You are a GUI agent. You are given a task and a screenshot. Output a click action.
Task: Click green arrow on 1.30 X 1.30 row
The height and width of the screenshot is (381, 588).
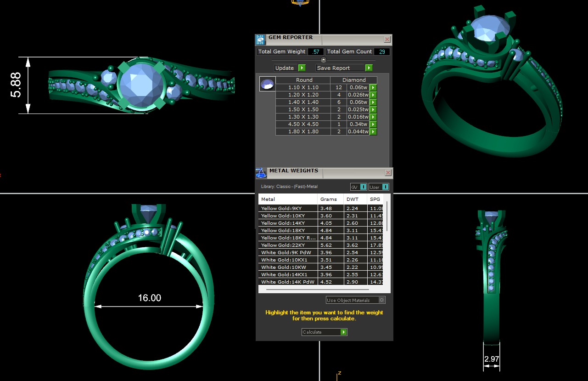[373, 117]
